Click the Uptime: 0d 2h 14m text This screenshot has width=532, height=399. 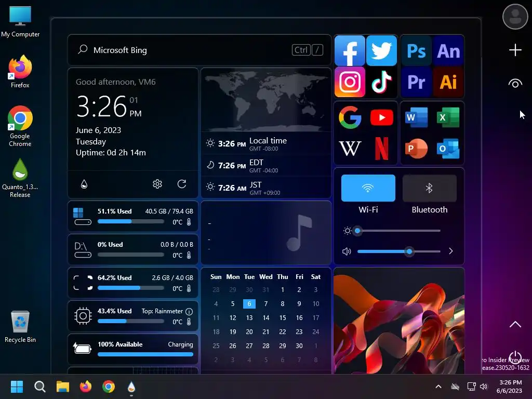click(x=111, y=153)
